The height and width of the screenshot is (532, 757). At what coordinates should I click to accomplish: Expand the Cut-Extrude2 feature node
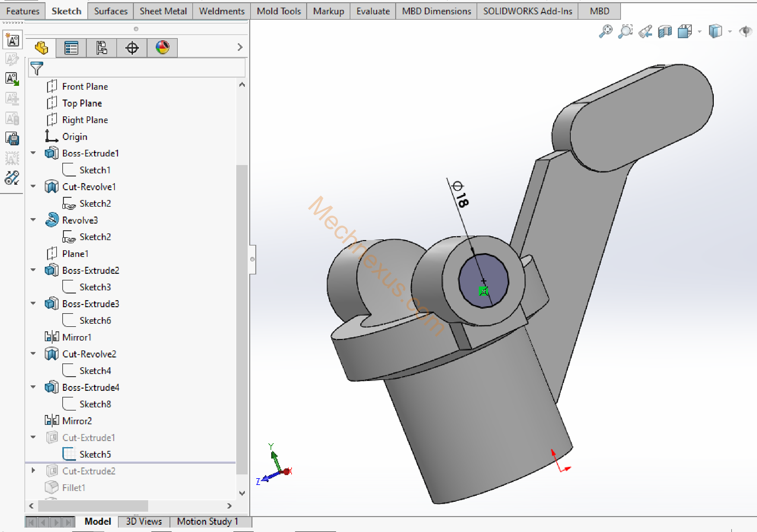coord(33,471)
